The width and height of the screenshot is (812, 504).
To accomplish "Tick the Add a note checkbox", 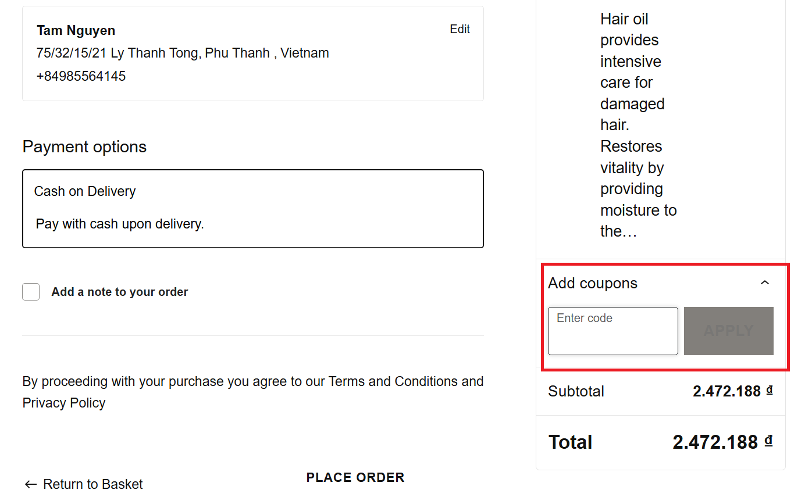I will click(31, 292).
